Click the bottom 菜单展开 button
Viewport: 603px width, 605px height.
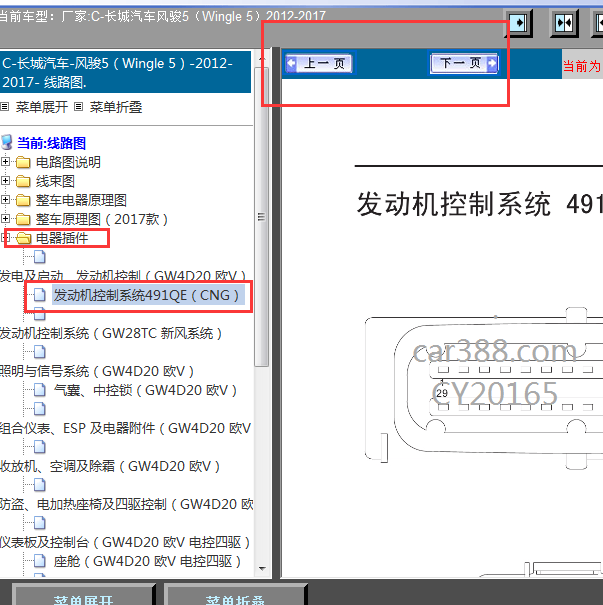tap(83, 596)
